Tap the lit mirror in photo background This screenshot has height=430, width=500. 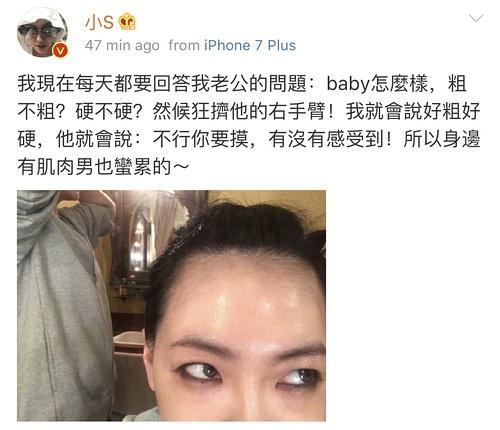click(x=140, y=240)
